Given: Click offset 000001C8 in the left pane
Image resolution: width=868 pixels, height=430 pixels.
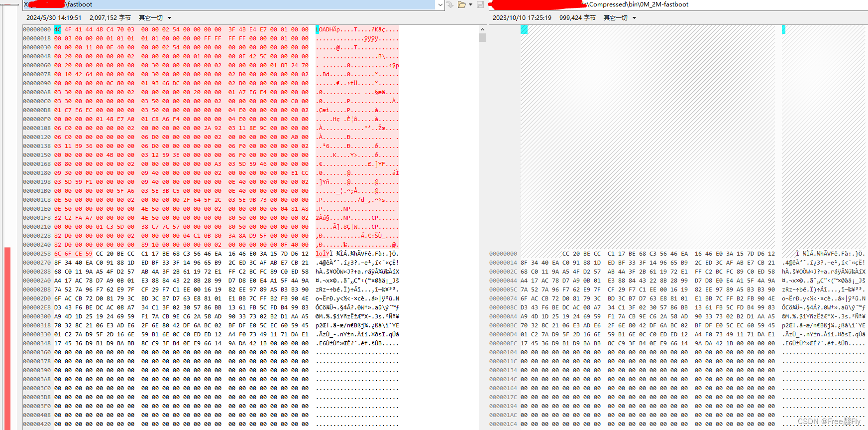Looking at the screenshot, I should pyautogui.click(x=37, y=200).
